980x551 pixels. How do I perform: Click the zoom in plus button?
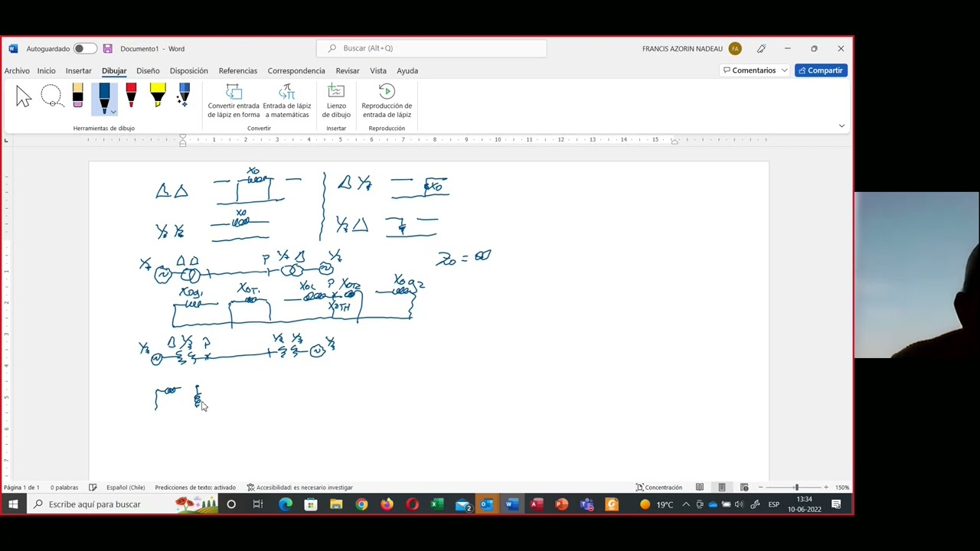click(825, 487)
